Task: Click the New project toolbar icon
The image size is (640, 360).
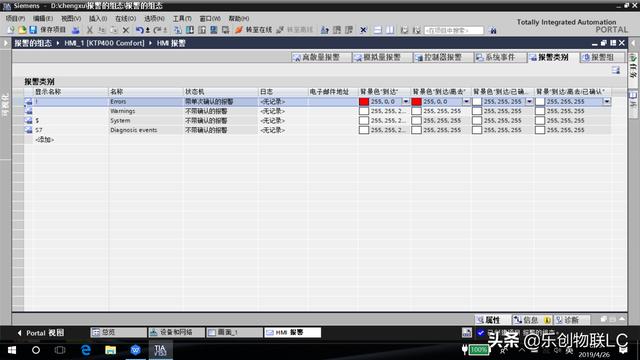Action: 11,30
